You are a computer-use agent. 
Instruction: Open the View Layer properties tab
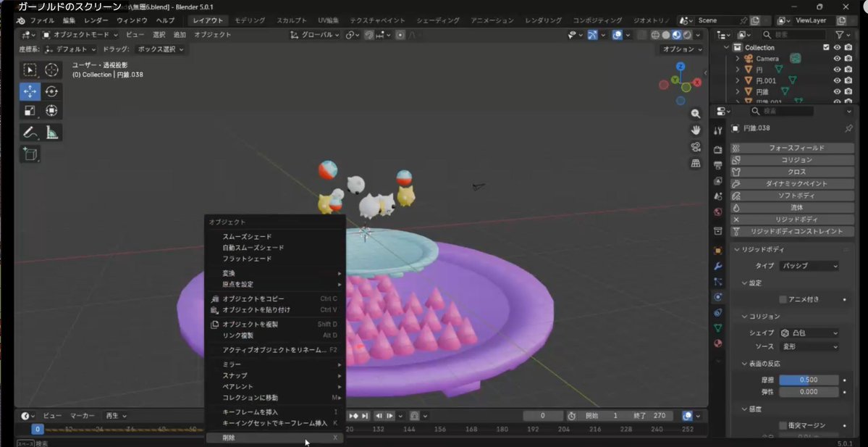(x=718, y=180)
